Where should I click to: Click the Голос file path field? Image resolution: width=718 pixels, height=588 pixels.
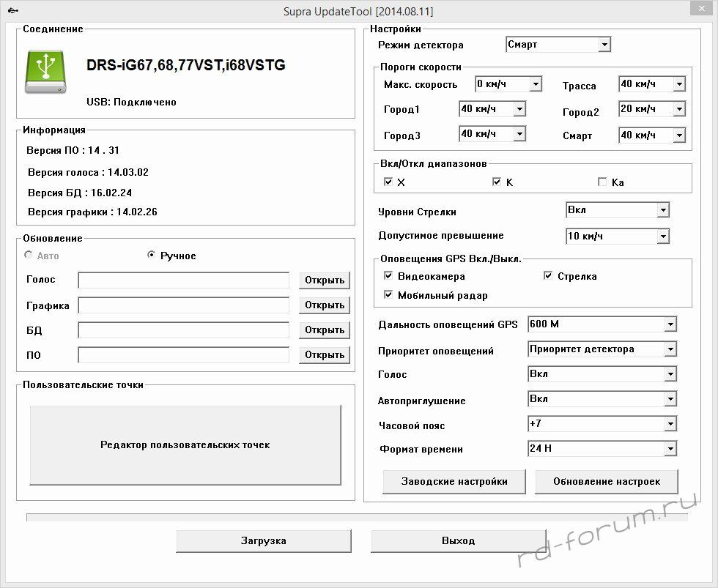(x=184, y=280)
